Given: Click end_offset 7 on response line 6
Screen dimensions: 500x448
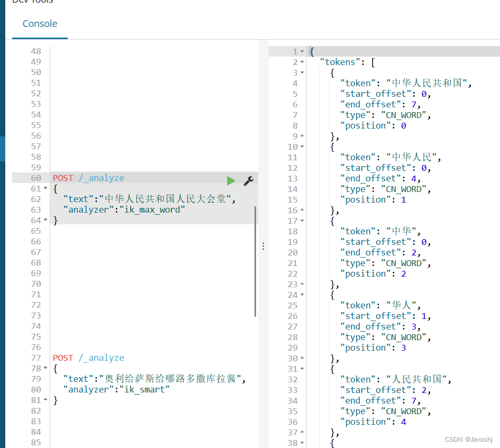Looking at the screenshot, I should coord(414,104).
